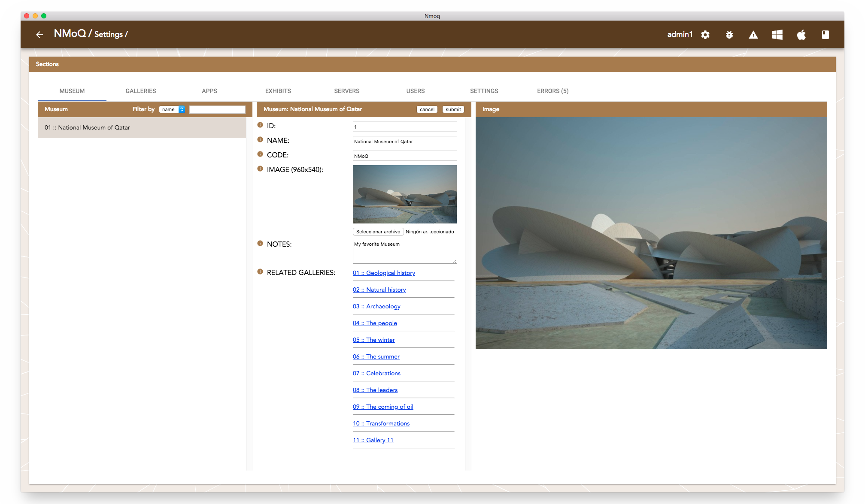Focus the CODE input field
This screenshot has height=504, width=865.
point(405,156)
